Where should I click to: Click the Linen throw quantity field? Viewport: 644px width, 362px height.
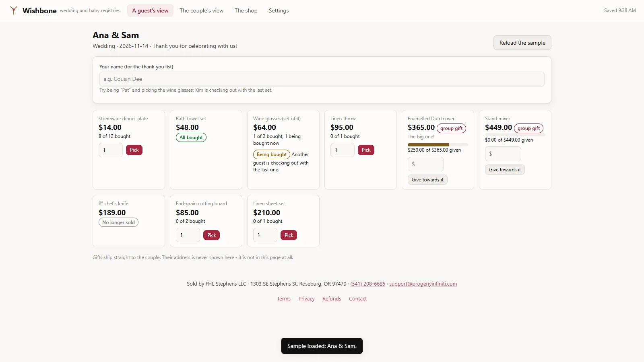tap(343, 150)
